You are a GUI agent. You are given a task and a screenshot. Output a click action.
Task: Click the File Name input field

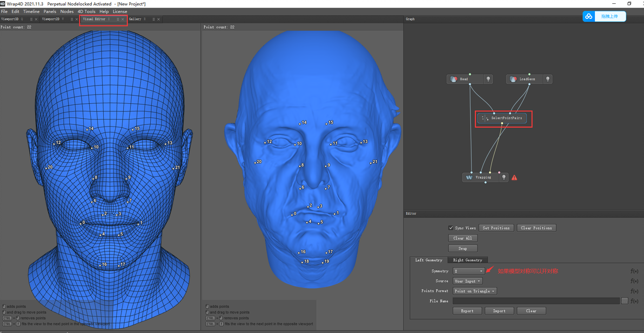click(x=536, y=301)
